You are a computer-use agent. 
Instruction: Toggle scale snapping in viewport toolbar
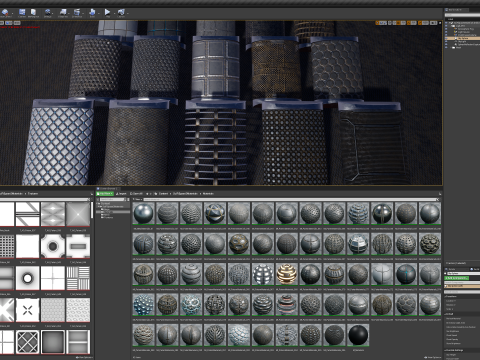(420, 23)
